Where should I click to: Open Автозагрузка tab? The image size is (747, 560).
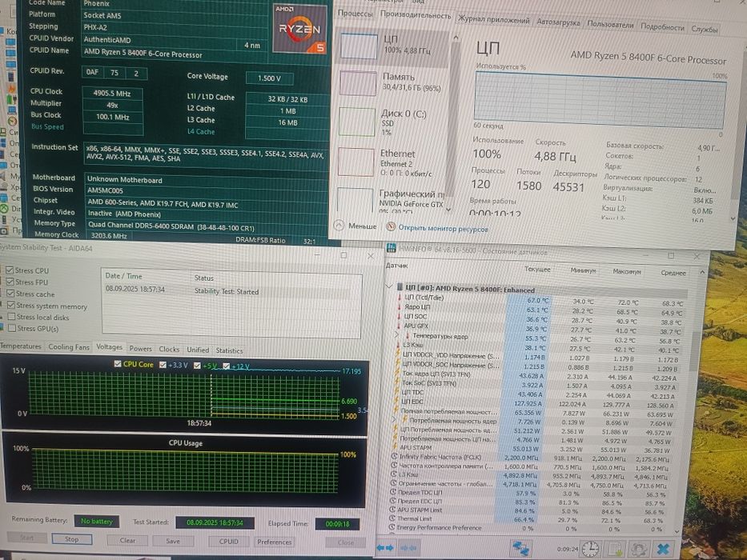point(558,22)
